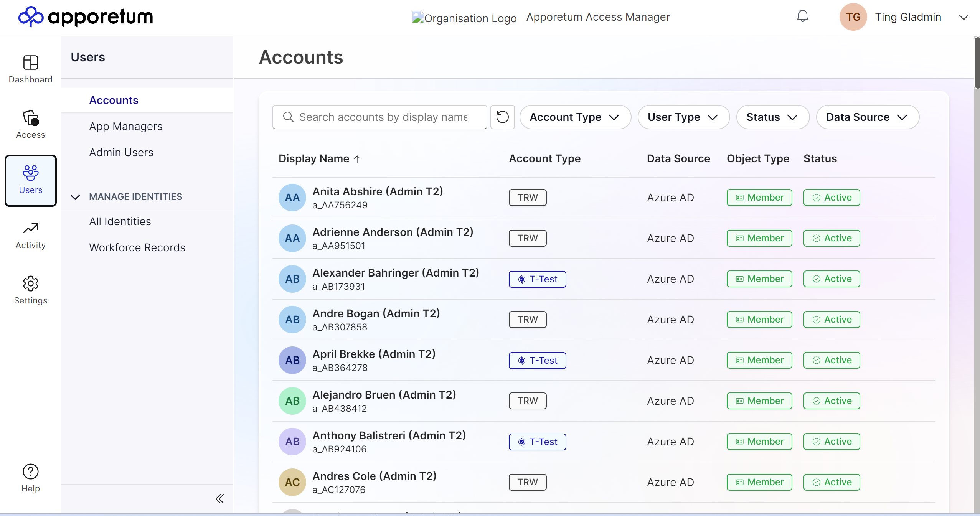This screenshot has width=980, height=516.
Task: Open the User Type filter dropdown
Action: click(683, 117)
